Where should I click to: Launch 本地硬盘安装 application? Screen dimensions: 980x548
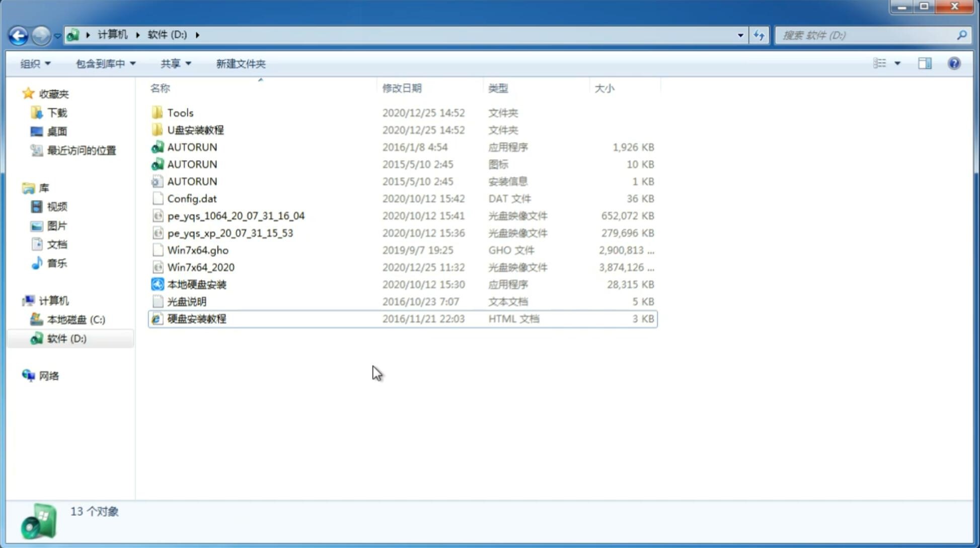point(196,284)
